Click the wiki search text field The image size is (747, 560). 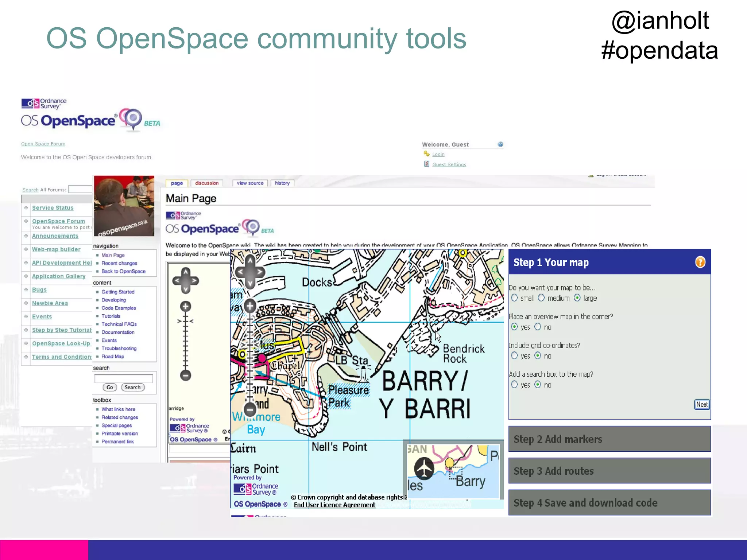pos(124,378)
